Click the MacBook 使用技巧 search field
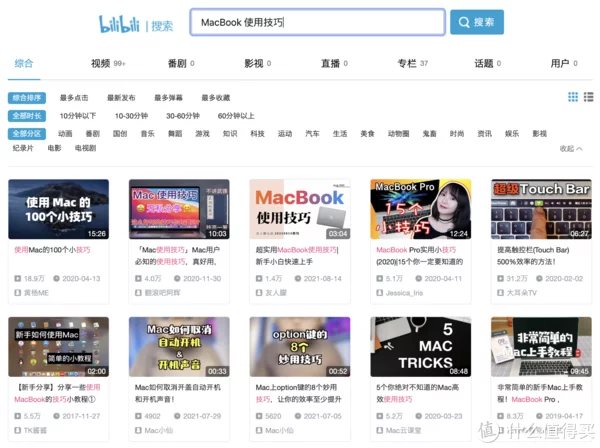This screenshot has width=600, height=448. pyautogui.click(x=315, y=22)
